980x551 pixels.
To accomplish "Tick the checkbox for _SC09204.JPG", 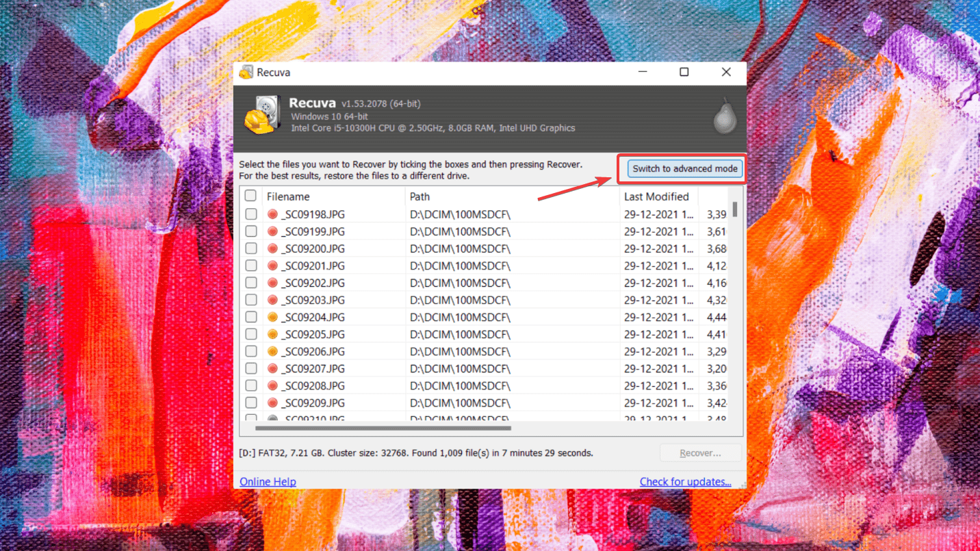I will click(x=251, y=317).
